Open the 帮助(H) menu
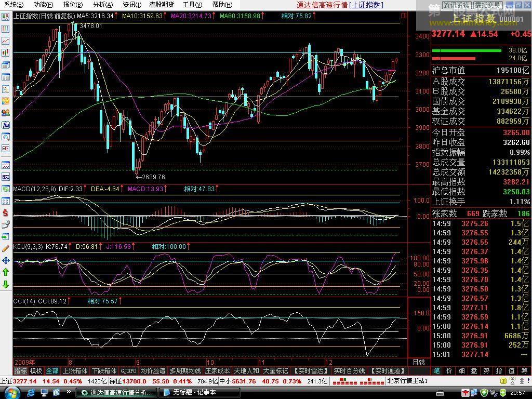532x399 pixels. [222, 4]
